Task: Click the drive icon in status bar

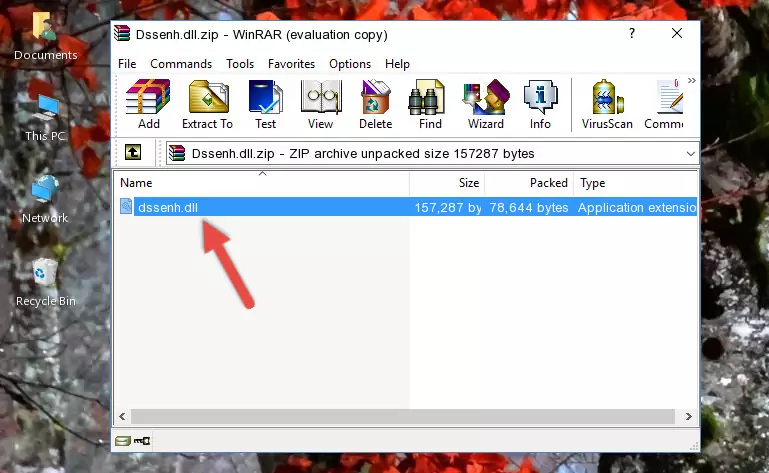Action: 123,441
